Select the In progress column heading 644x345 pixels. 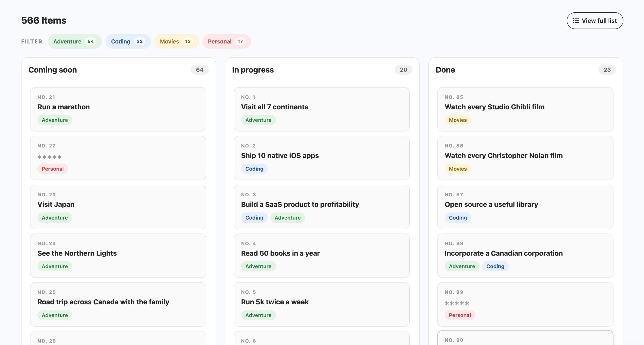tap(253, 70)
